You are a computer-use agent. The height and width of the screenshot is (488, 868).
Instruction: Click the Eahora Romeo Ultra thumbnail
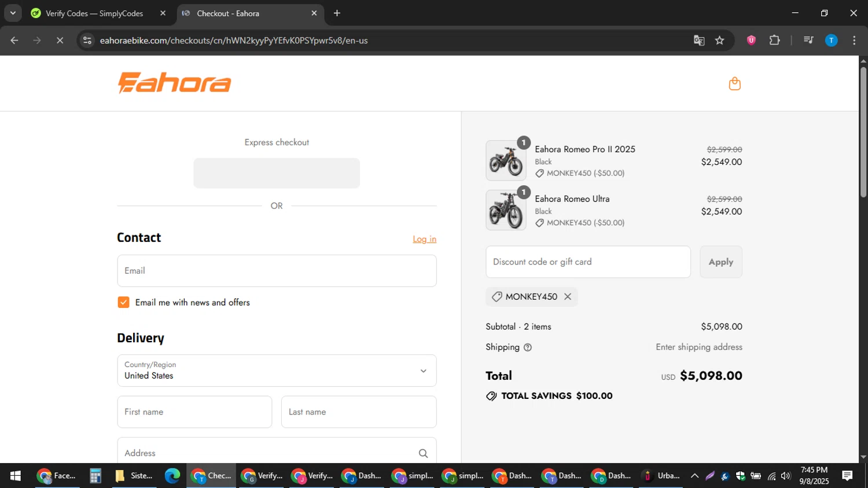[506, 210]
